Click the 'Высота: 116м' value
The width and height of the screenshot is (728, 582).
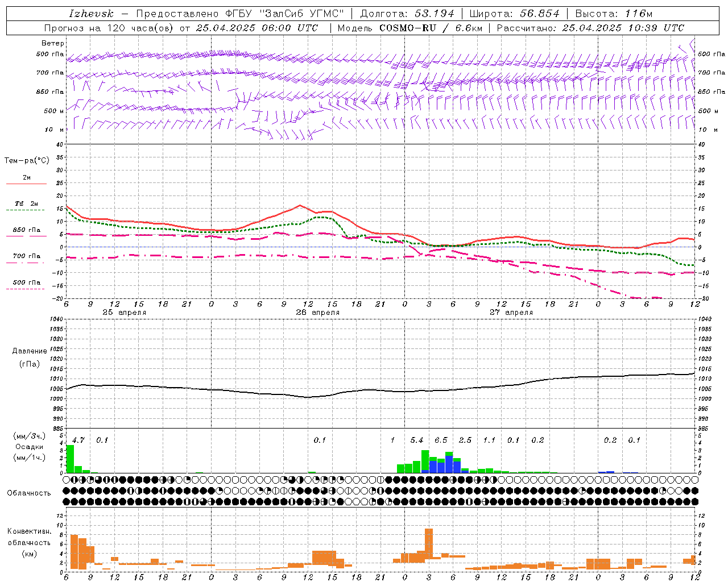tap(614, 14)
